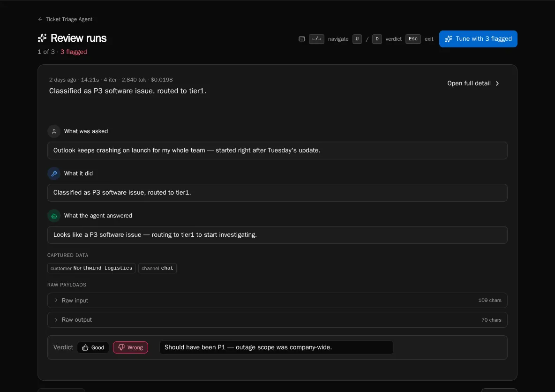Click Tune with 3 flagged button
The image size is (555, 392).
click(x=478, y=39)
